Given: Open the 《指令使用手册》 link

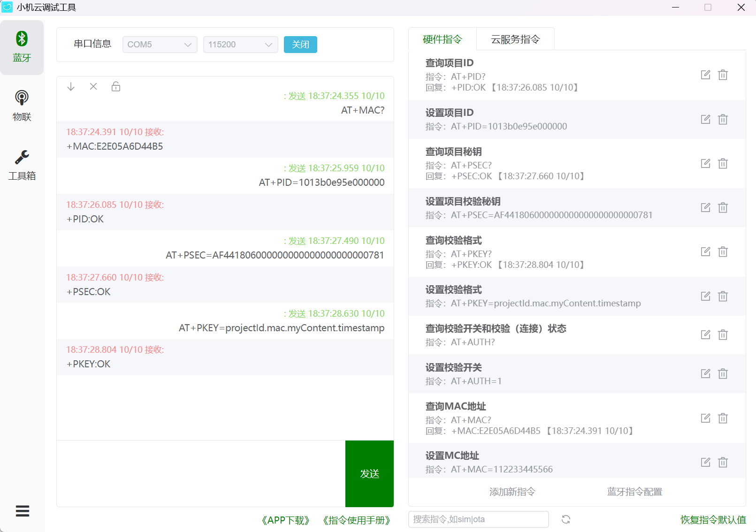Looking at the screenshot, I should coord(356,520).
